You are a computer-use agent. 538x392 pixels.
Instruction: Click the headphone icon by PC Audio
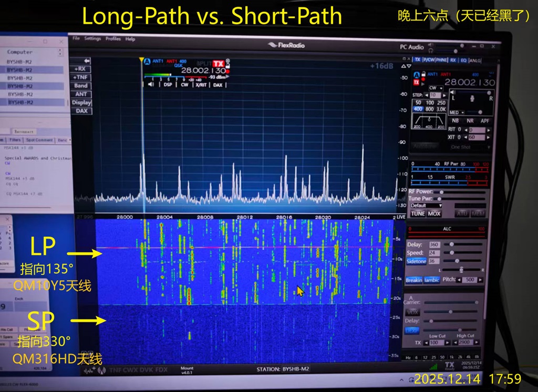click(431, 50)
